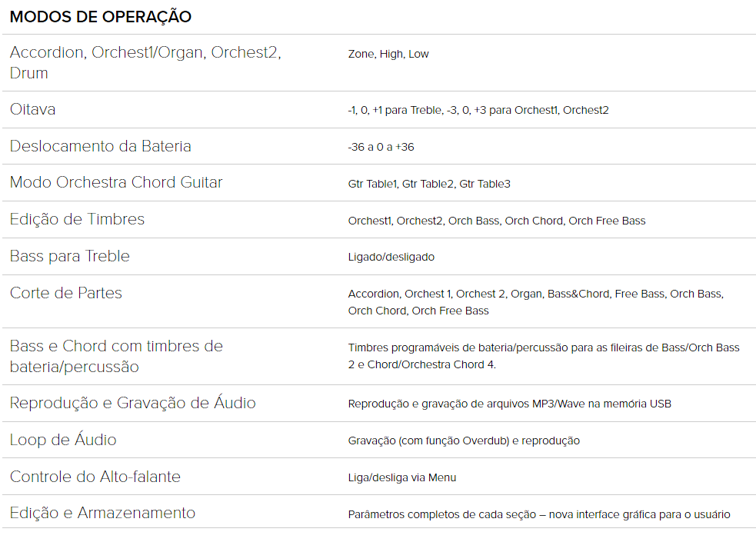
Task: Click the Oitava Treble and Orchest range values
Action: [478, 111]
